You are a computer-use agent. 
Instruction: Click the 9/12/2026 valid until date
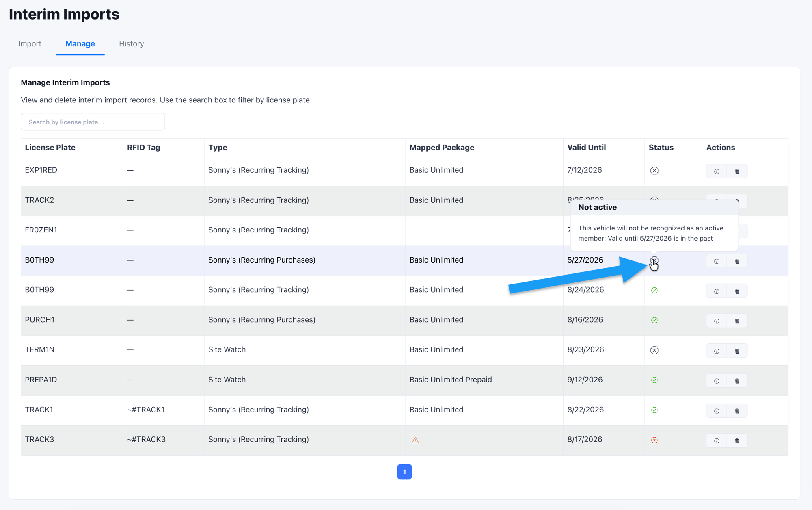pyautogui.click(x=585, y=380)
